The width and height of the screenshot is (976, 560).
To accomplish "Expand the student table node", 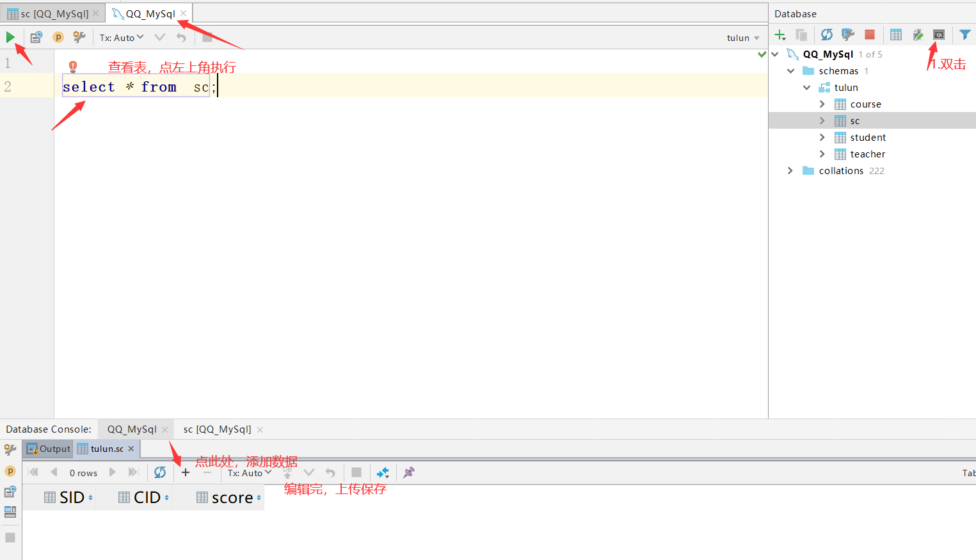I will pyautogui.click(x=823, y=137).
